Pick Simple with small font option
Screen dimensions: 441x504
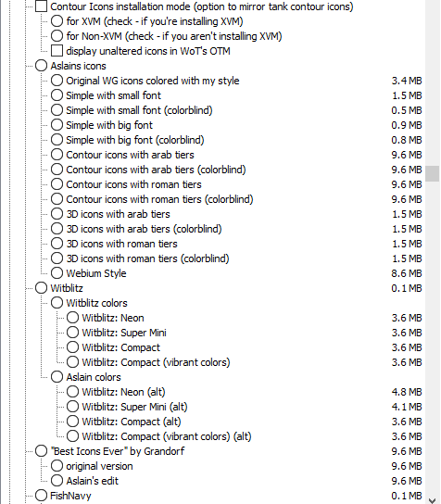tap(57, 95)
